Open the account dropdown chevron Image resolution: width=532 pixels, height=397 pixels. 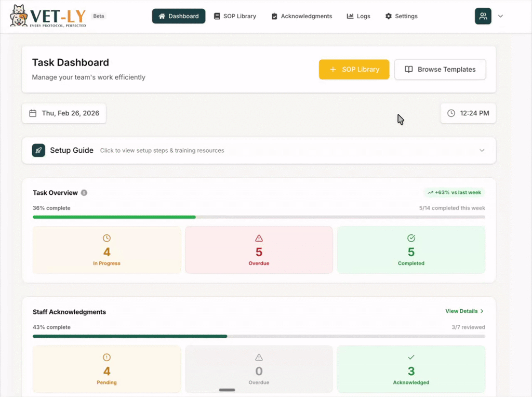coord(500,16)
